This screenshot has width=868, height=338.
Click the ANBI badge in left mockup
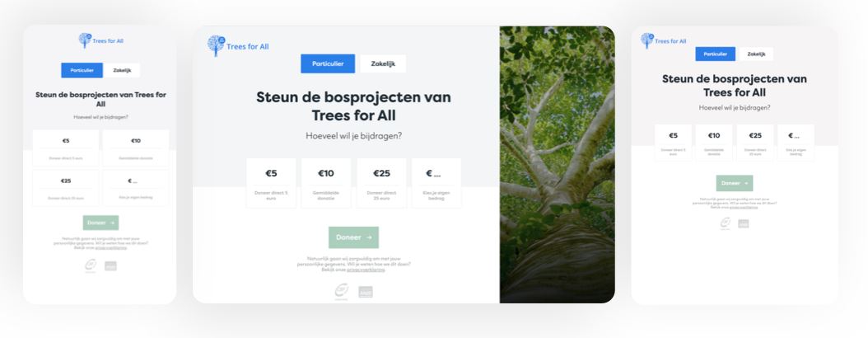pos(110,266)
